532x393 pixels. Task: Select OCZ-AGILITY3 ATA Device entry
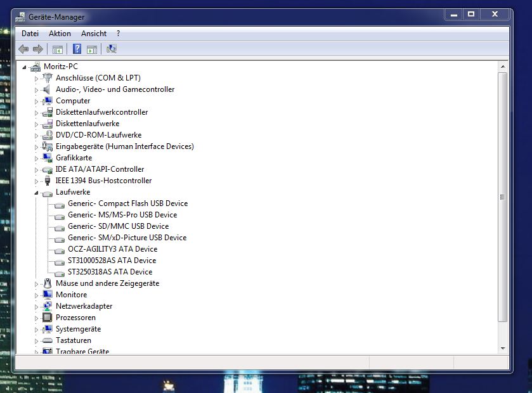point(113,249)
